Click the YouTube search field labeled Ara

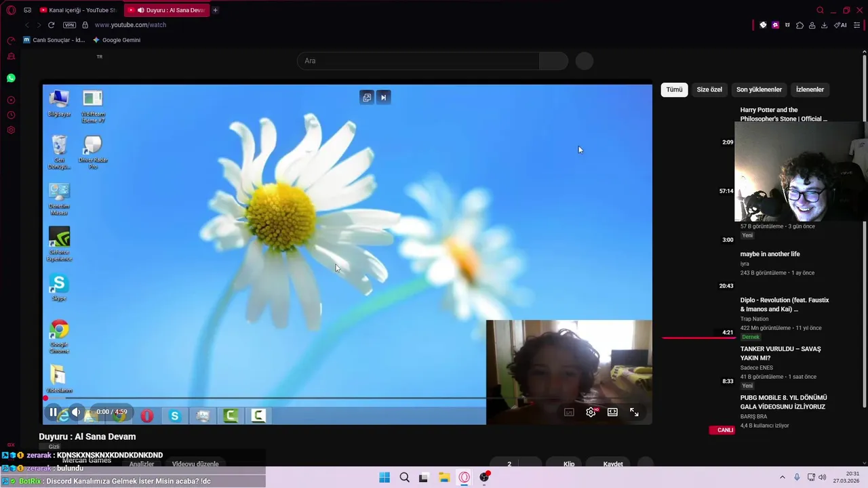point(418,61)
